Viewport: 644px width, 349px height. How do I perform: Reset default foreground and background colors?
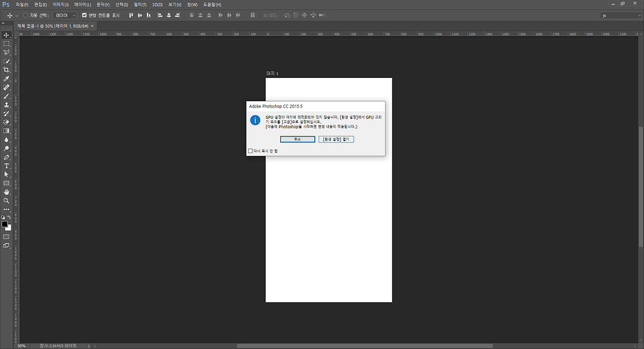coord(3,217)
